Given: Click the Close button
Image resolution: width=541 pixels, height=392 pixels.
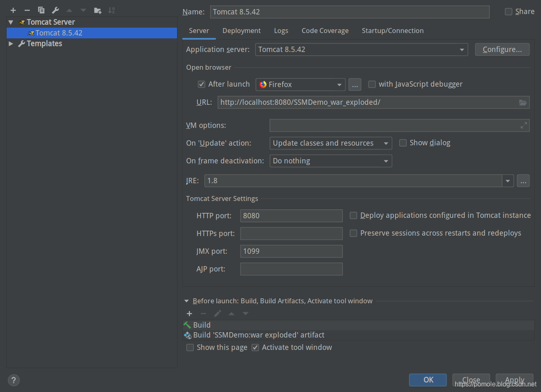Looking at the screenshot, I should (471, 380).
